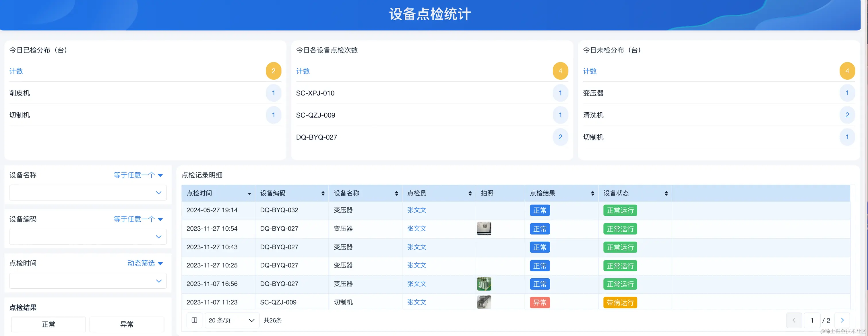Sort by 点检员 column sort icon
The image size is (868, 336).
(470, 193)
